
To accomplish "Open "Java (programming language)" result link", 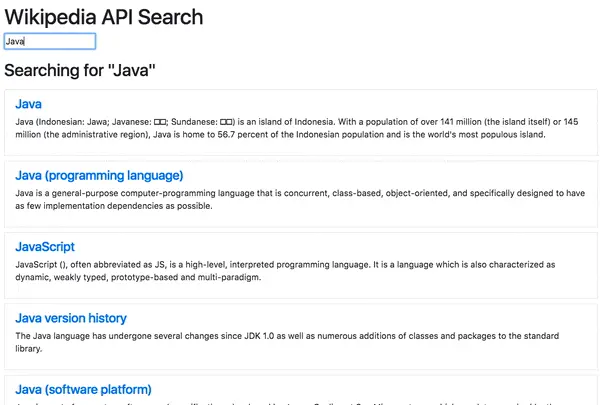I will 99,176.
